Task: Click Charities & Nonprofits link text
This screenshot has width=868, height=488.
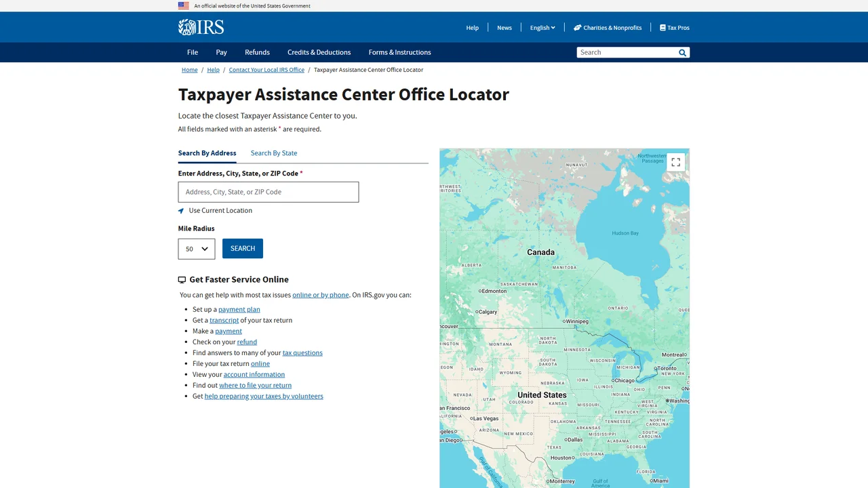Action: pos(612,28)
